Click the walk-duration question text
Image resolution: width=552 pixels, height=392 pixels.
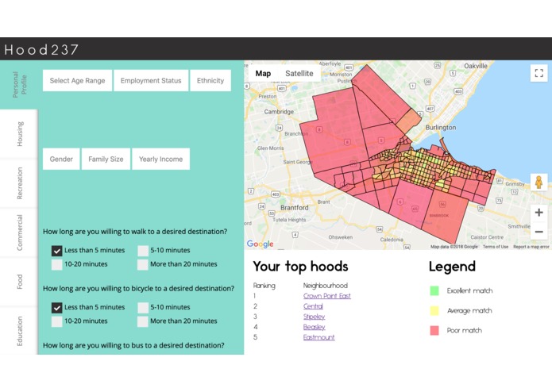(x=135, y=232)
